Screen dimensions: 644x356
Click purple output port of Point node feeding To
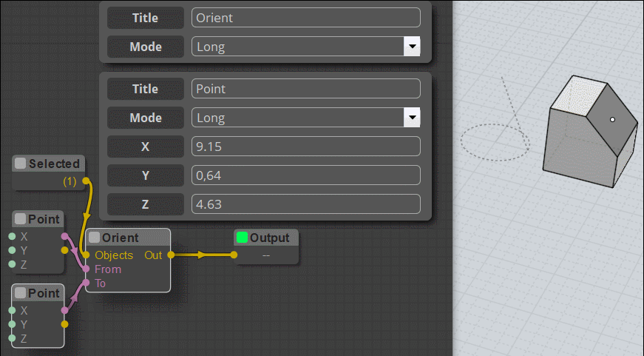[64, 310]
